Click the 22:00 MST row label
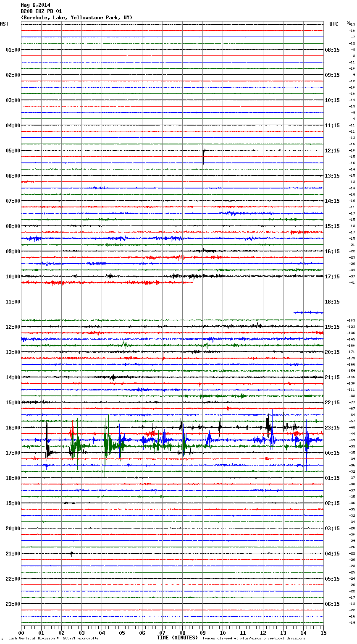The height and width of the screenshot is (644, 357). tap(13, 579)
